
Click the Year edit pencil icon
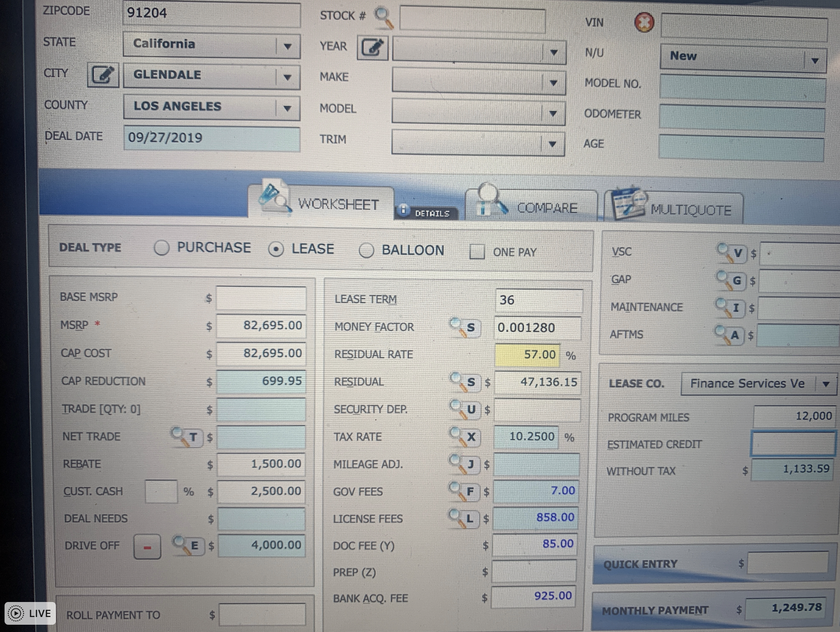(372, 47)
